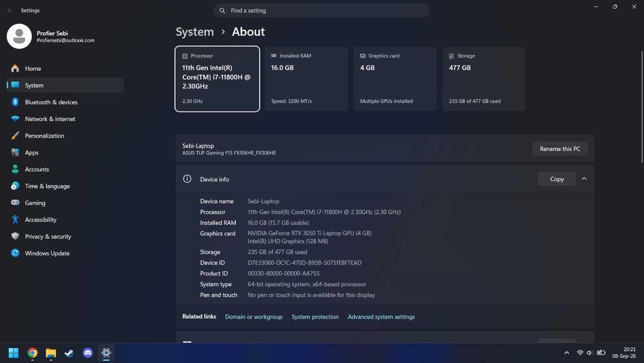The height and width of the screenshot is (363, 644).
Task: Click the Settings gear taskbar icon
Action: pos(106,353)
